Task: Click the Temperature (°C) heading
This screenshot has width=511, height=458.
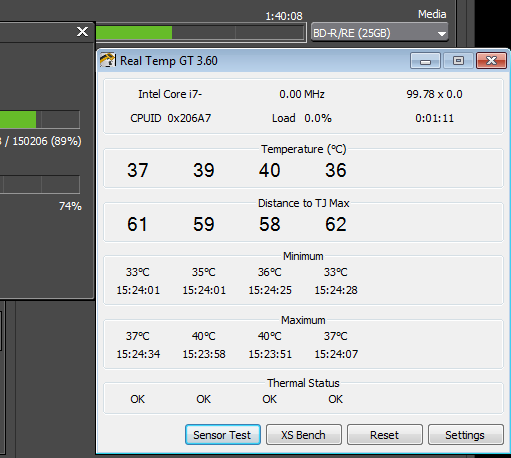Action: tap(303, 149)
